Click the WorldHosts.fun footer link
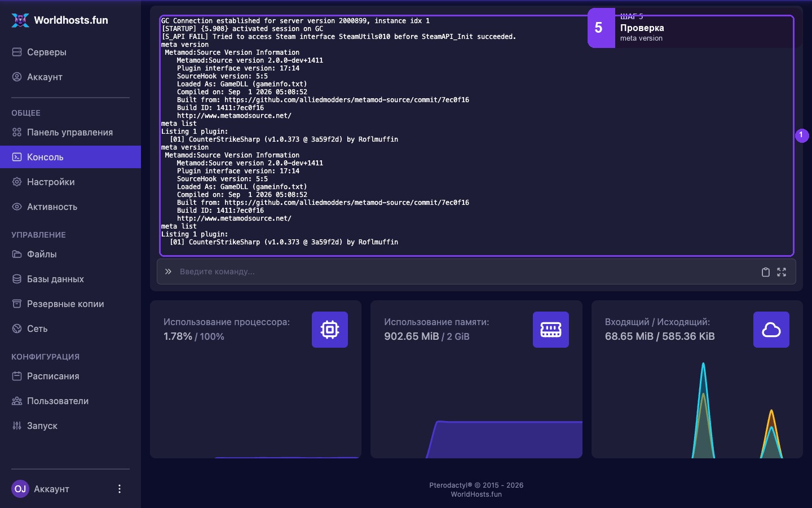The width and height of the screenshot is (812, 508). (476, 494)
